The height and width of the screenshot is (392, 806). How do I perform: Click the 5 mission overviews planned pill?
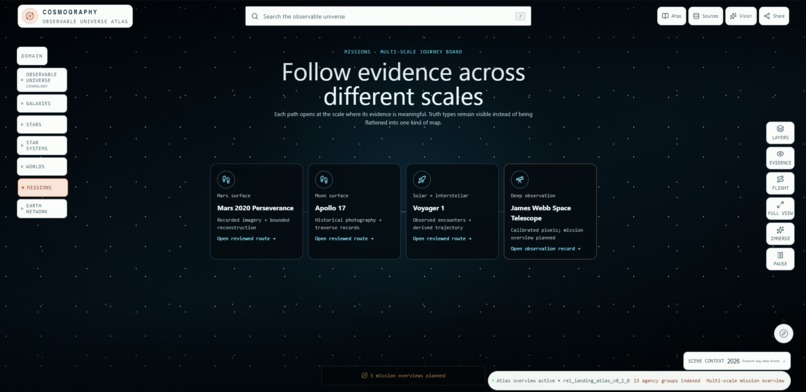[x=404, y=376]
